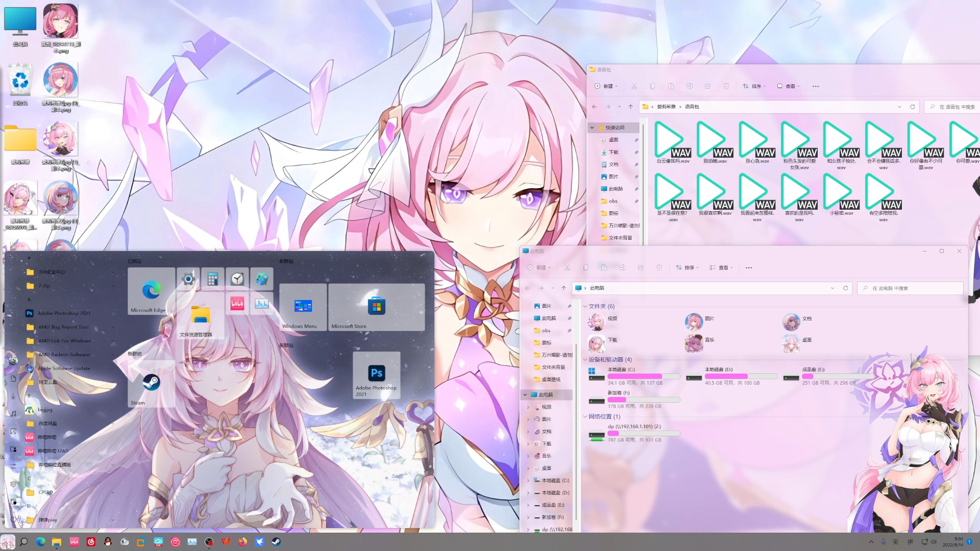Collapse the 设备和驱动器 (4) group
Image resolution: width=980 pixels, height=551 pixels.
(585, 360)
